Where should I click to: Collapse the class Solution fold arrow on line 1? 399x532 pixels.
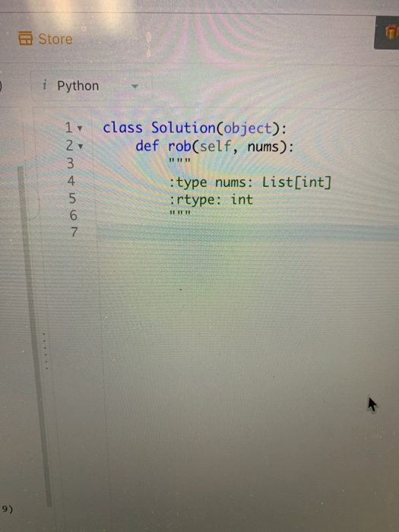tap(80, 128)
